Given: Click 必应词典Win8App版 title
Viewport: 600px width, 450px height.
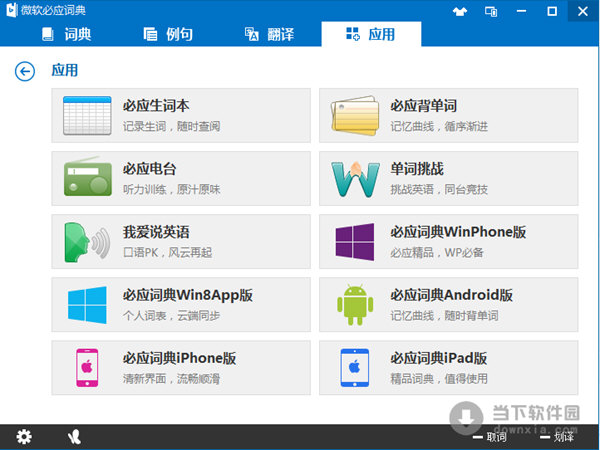Looking at the screenshot, I should 188,295.
